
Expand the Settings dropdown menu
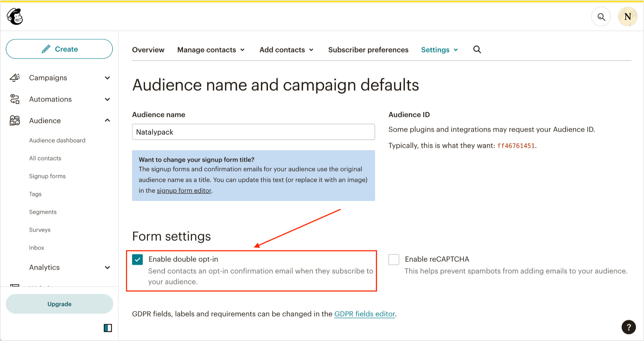[439, 50]
